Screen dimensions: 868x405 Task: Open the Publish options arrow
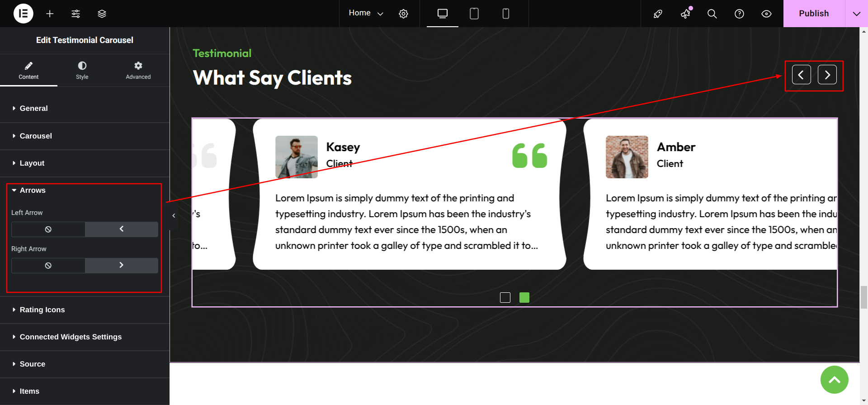pos(856,14)
